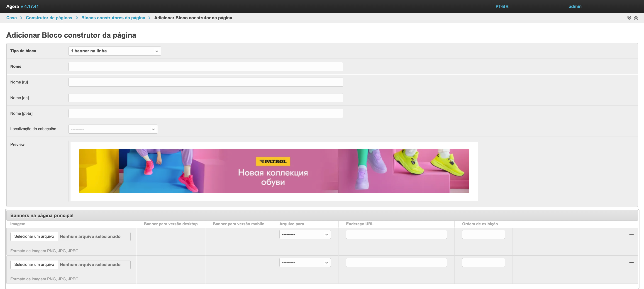
Task: Remove first banner row with minus icon
Action: (x=631, y=234)
